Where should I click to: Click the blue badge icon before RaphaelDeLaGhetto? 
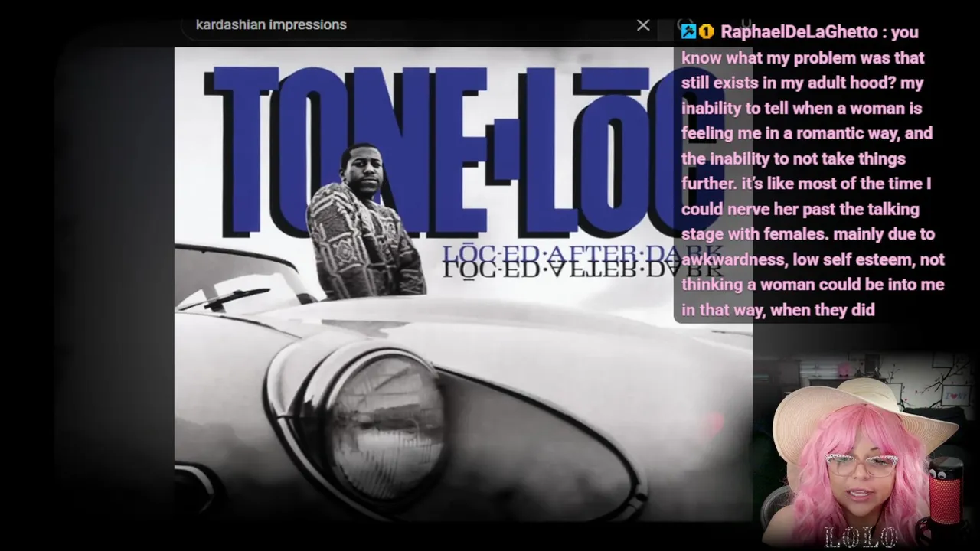click(x=688, y=31)
